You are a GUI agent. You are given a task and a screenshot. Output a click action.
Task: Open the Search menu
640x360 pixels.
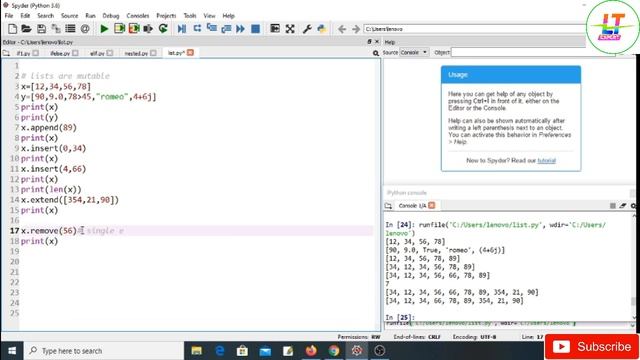(45, 16)
